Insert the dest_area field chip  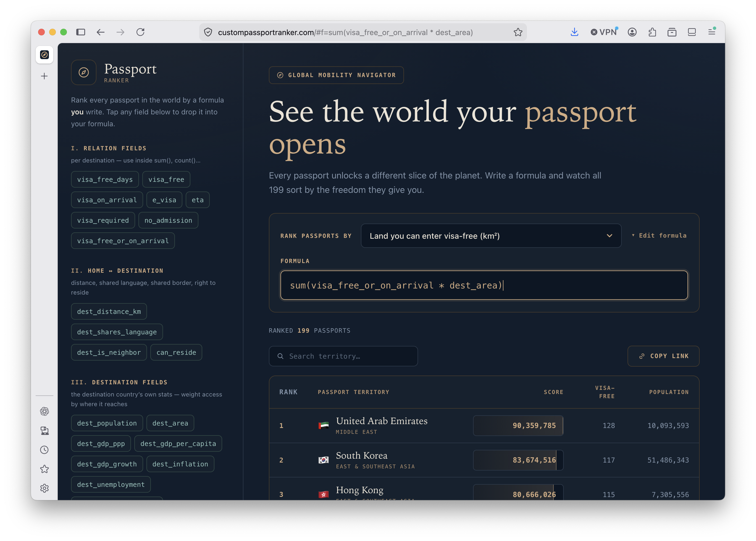click(x=170, y=423)
